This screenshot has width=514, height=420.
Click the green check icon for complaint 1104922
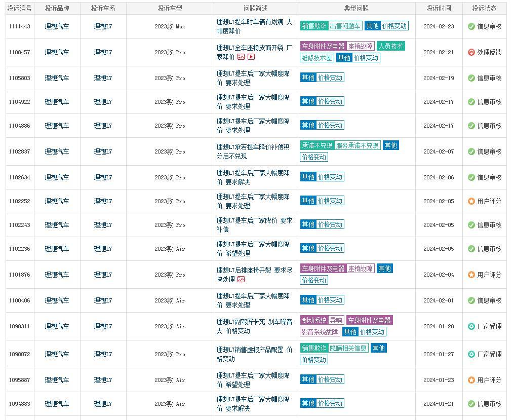click(x=471, y=102)
